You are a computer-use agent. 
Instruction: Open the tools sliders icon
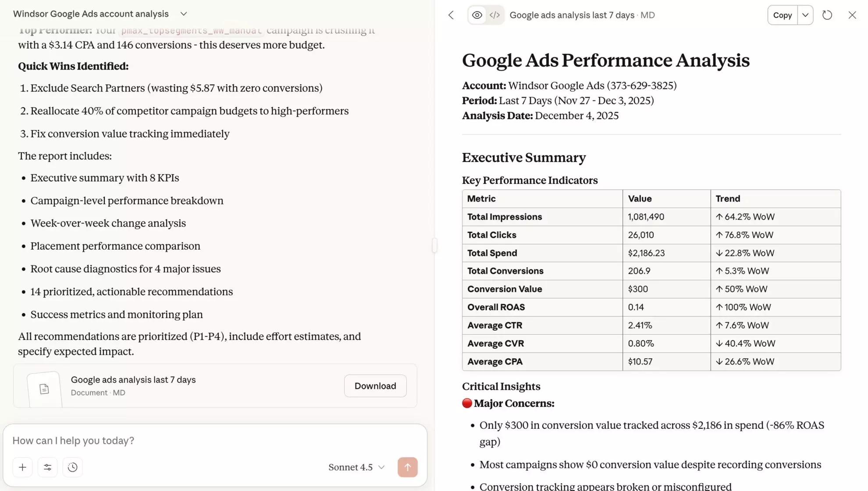coord(47,467)
